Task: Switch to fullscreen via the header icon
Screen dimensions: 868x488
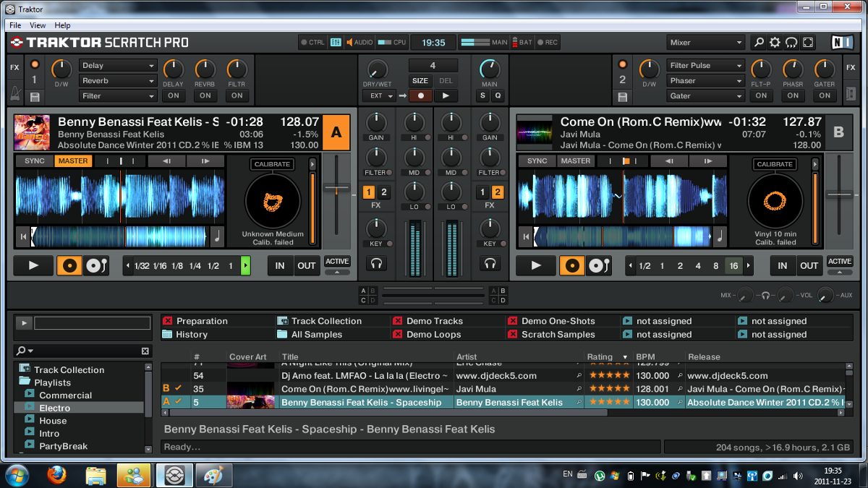Action: 808,43
